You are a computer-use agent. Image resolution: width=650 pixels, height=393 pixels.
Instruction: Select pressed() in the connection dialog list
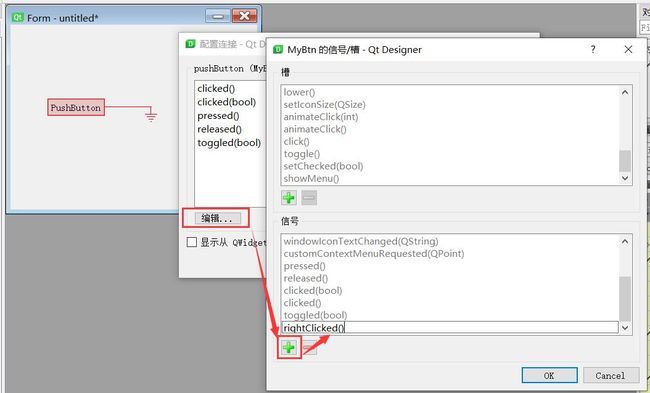coord(218,116)
